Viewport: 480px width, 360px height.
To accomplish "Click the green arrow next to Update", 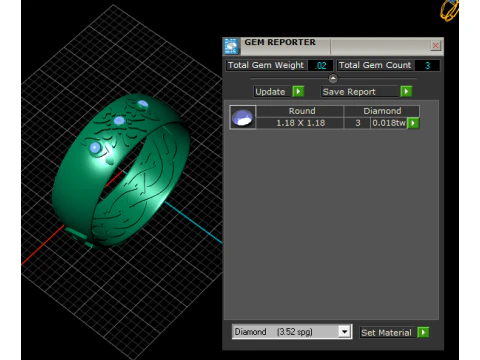I will tap(298, 91).
